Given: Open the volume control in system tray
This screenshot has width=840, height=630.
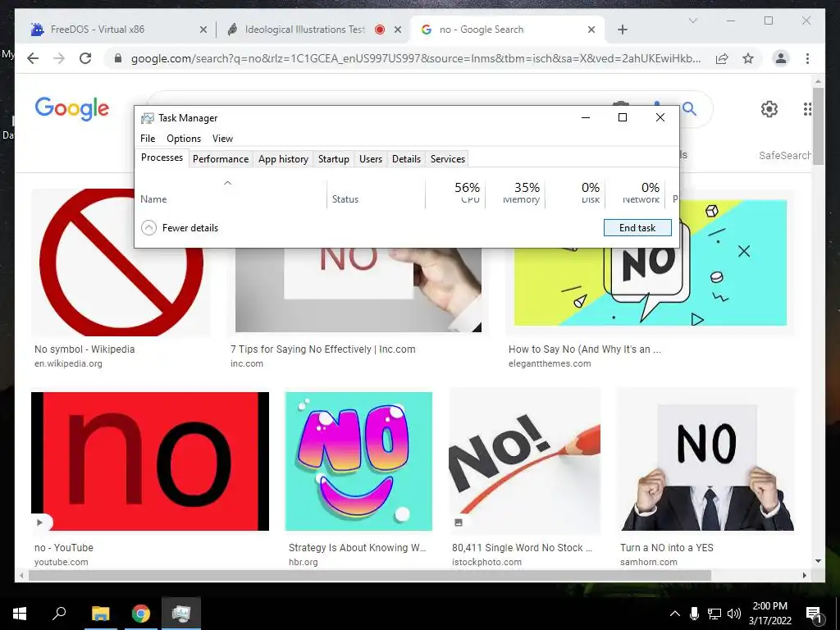Looking at the screenshot, I should coord(734,614).
